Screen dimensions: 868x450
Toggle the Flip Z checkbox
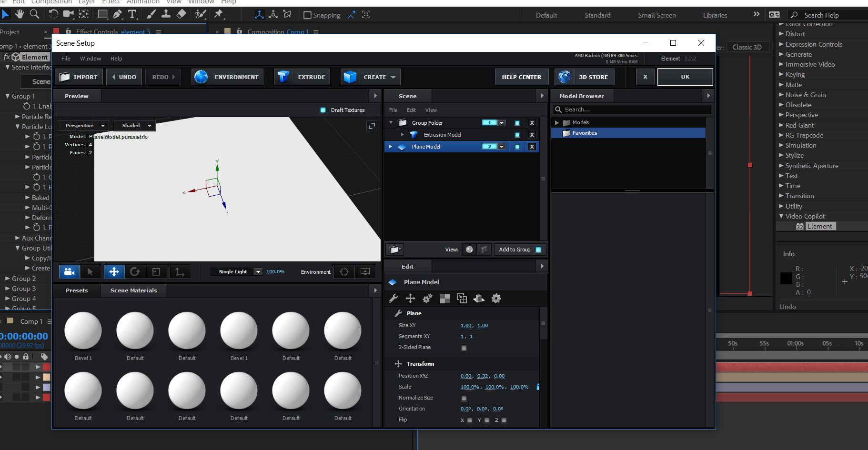[504, 420]
